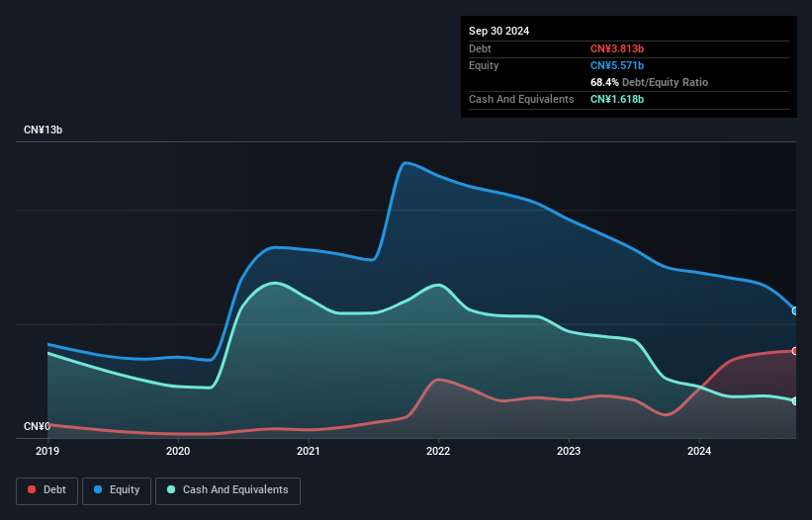Select the Equity endpoint marker on chart
Image resolution: width=812 pixels, height=520 pixels.
point(795,311)
